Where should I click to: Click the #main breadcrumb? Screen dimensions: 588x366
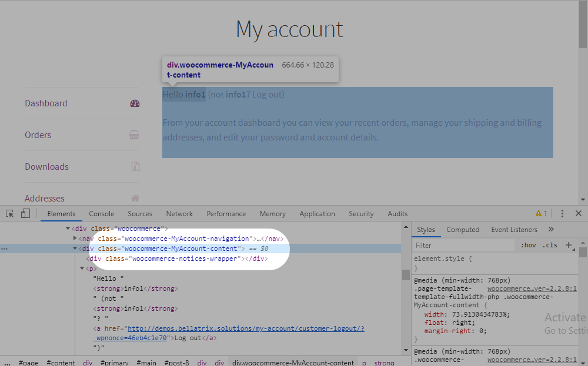pyautogui.click(x=146, y=362)
